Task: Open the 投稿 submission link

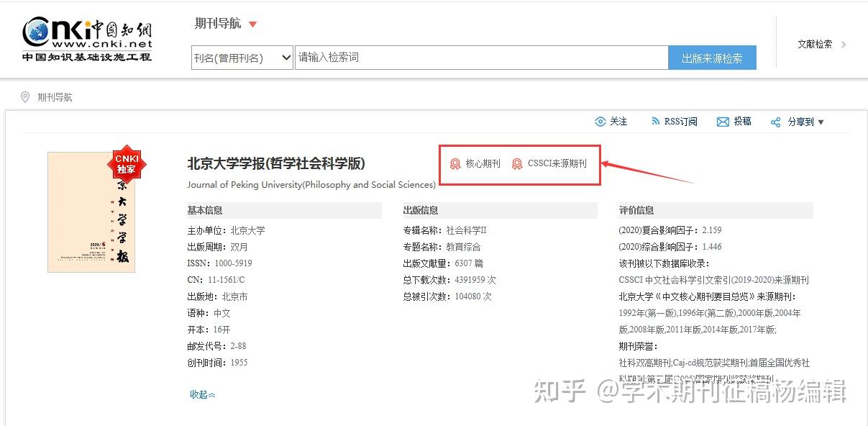Action: tap(742, 122)
